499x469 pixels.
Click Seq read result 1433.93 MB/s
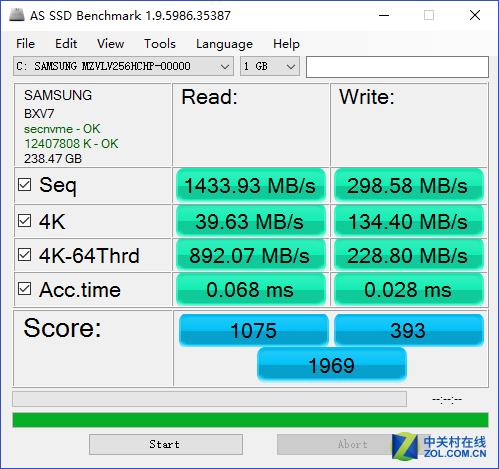coord(250,185)
